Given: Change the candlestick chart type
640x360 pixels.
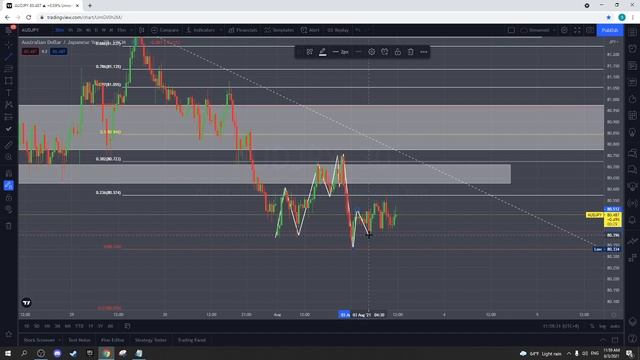Looking at the screenshot, I should [x=142, y=30].
